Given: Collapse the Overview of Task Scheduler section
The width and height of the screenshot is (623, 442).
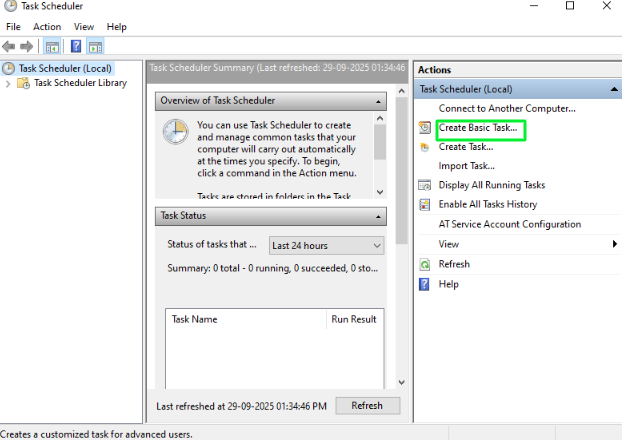Looking at the screenshot, I should 378,101.
